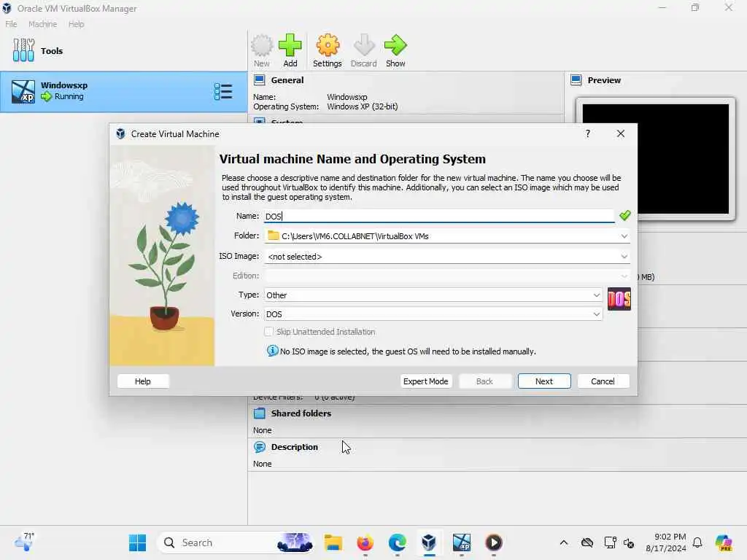Launch Firefox from taskbar

point(365,542)
